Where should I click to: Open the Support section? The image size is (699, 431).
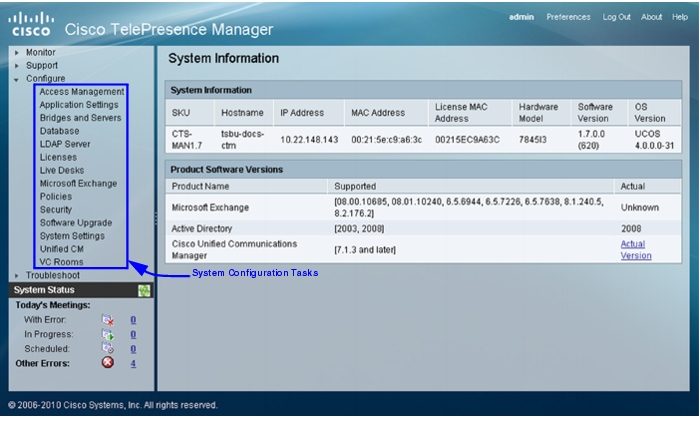[x=42, y=66]
